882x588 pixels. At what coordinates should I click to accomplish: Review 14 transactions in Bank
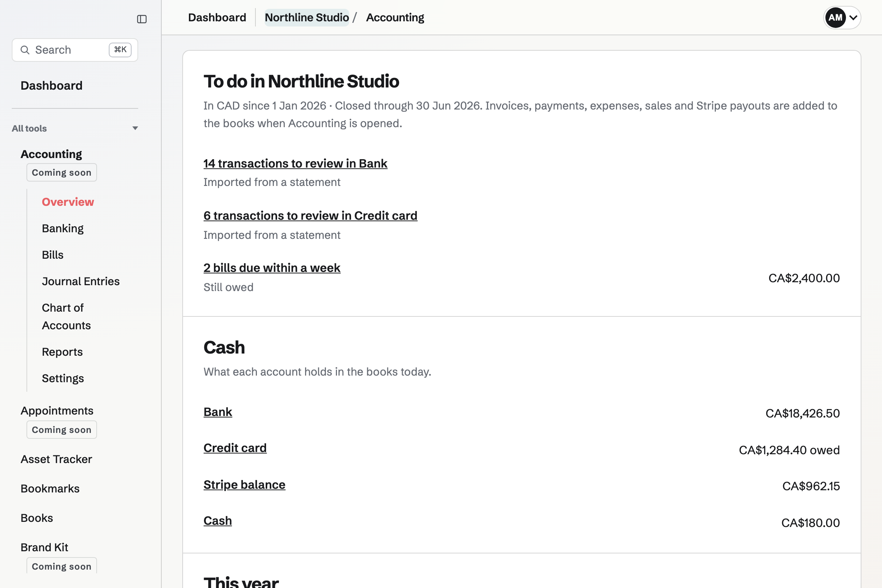pyautogui.click(x=295, y=164)
